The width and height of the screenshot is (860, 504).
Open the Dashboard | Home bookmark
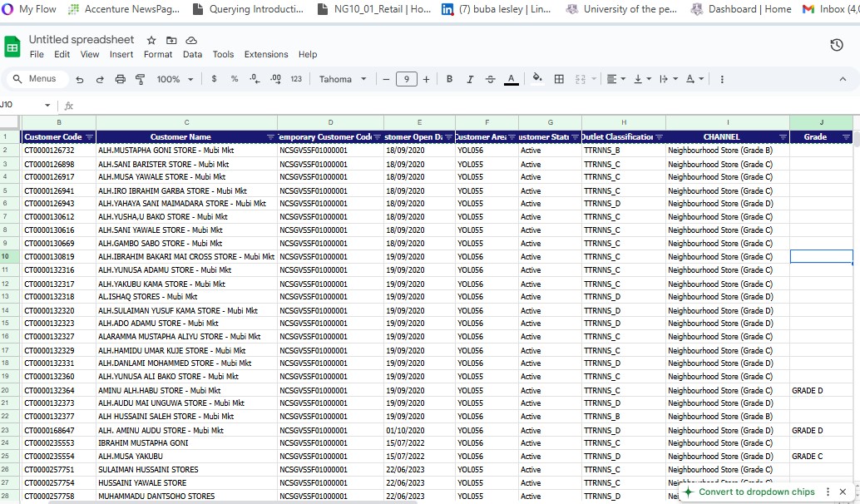(x=740, y=9)
